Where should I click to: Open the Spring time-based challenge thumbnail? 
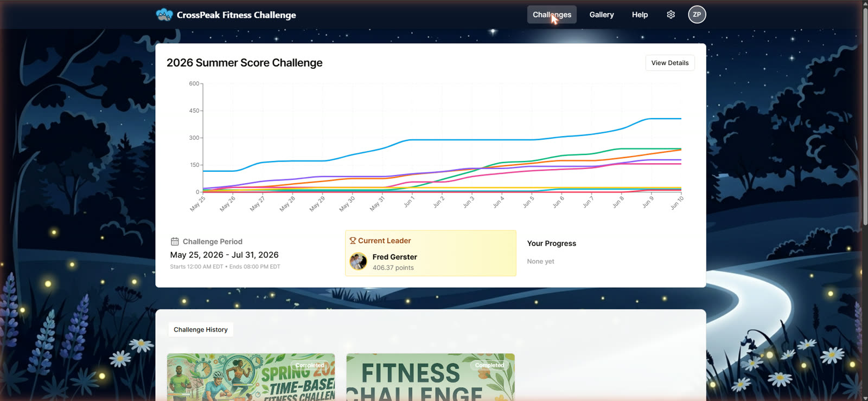pyautogui.click(x=251, y=377)
